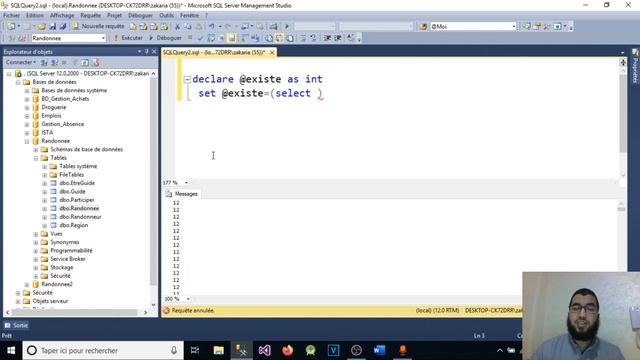Close the Explorateur d'objets panel
The width and height of the screenshot is (640, 360).
[x=154, y=51]
